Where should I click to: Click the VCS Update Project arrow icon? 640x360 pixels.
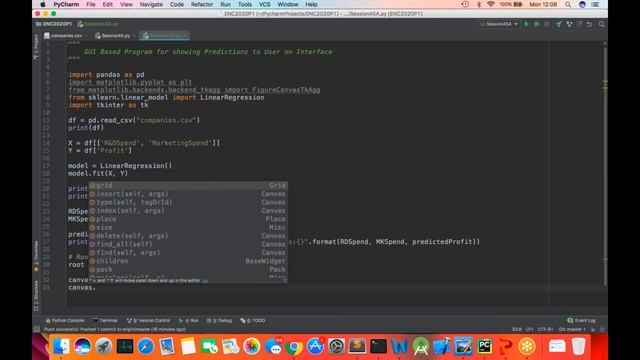(558, 24)
